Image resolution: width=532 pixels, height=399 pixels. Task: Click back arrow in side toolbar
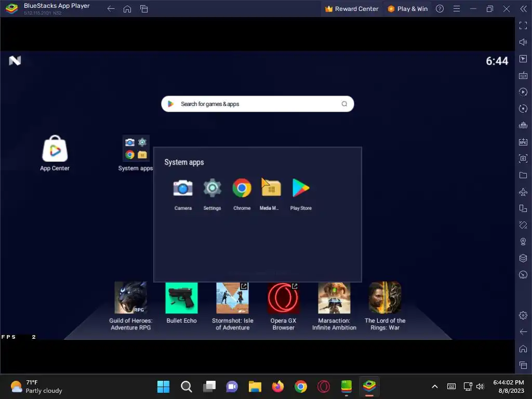click(x=523, y=332)
